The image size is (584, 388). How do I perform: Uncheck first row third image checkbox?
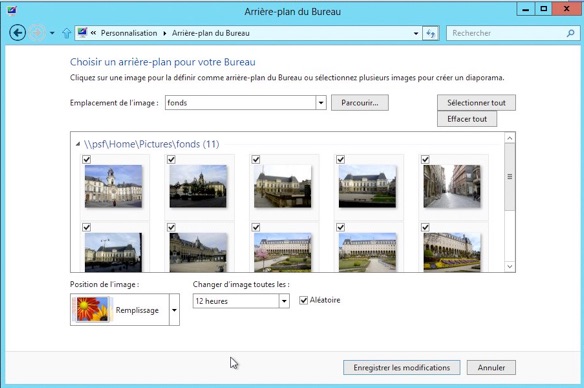256,159
